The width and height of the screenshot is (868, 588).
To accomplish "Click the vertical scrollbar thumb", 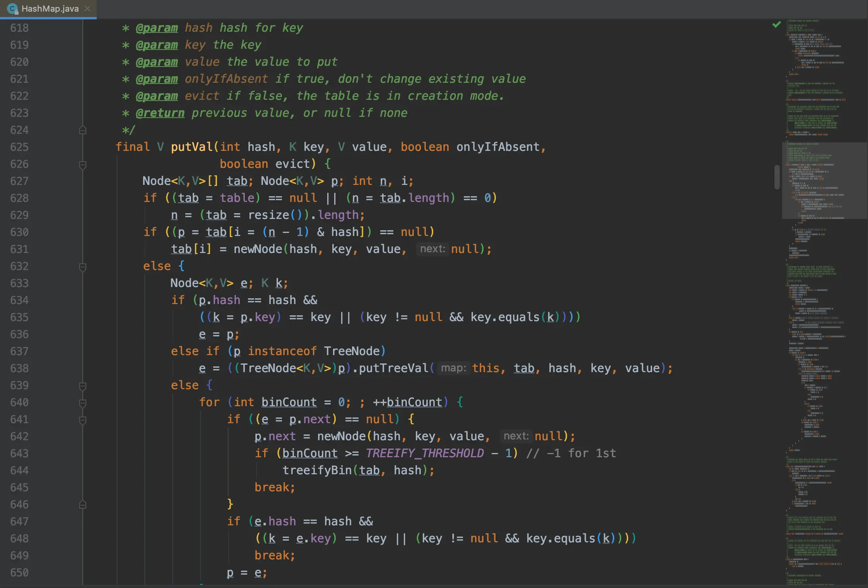I will pos(777,177).
